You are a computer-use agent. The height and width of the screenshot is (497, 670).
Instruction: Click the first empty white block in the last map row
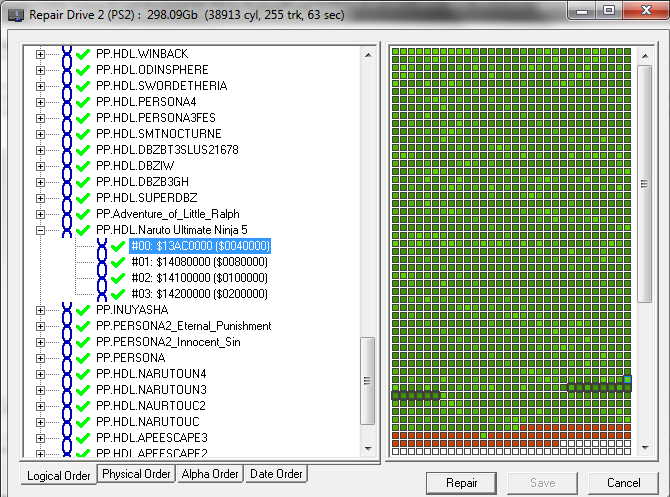(395, 451)
